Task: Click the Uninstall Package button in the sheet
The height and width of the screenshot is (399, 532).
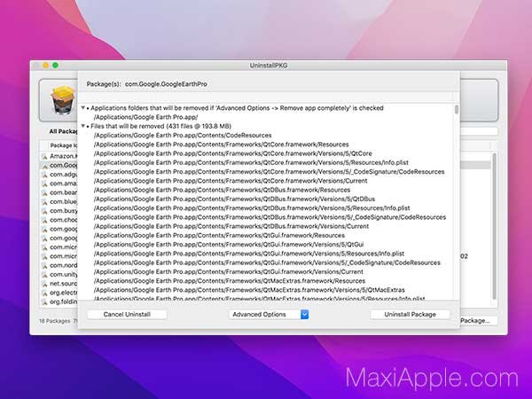Action: [x=410, y=315]
